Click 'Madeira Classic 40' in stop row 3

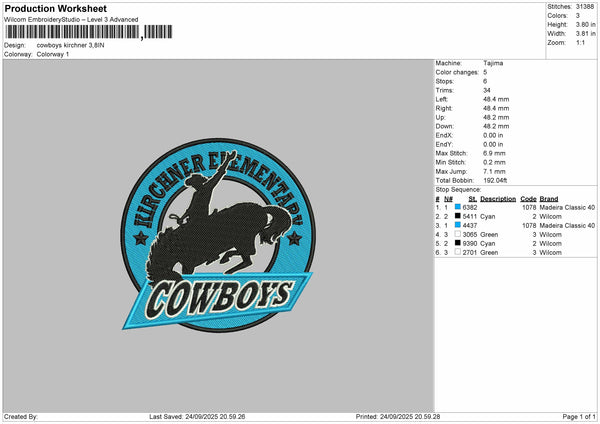pos(567,225)
